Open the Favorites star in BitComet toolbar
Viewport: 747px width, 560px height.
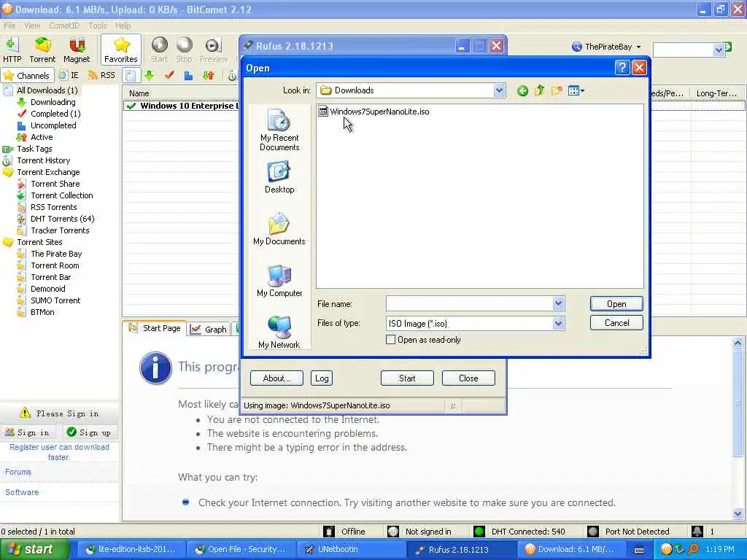[121, 50]
